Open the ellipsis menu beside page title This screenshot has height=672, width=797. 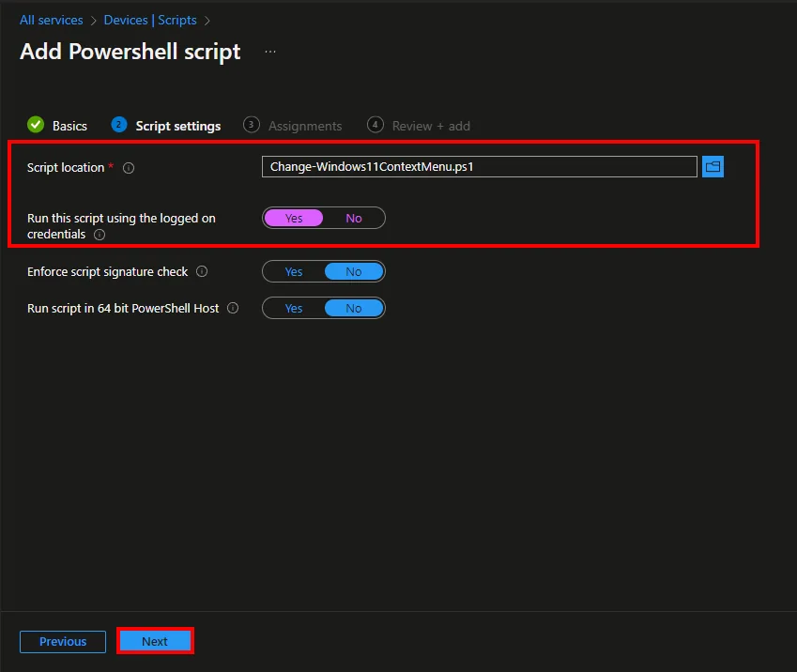coord(270,52)
